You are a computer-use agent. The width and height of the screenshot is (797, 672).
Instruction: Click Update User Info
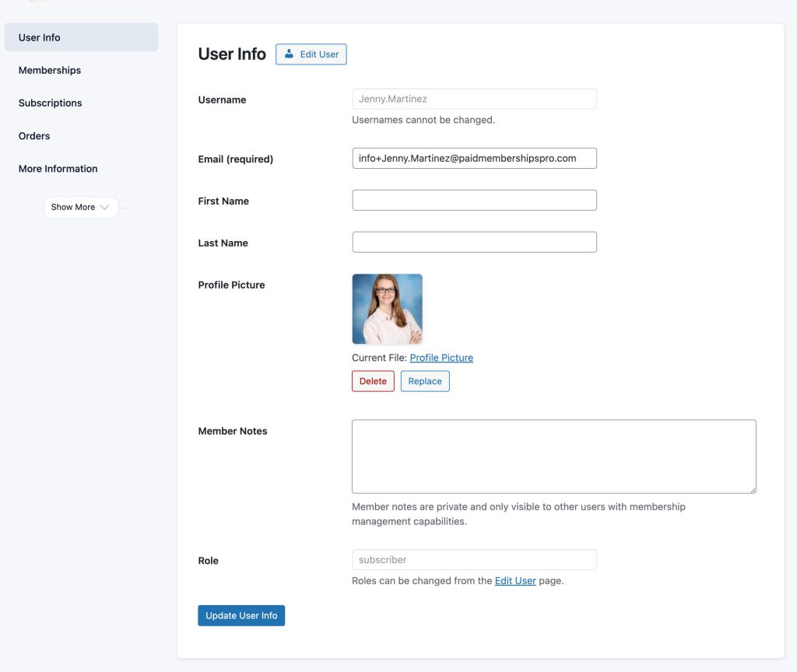click(x=241, y=615)
